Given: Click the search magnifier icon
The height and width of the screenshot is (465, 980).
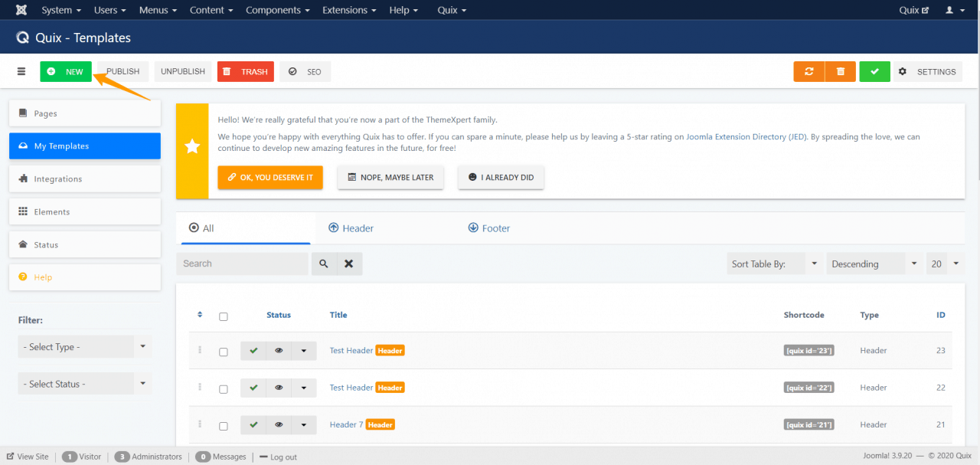Looking at the screenshot, I should click(324, 264).
